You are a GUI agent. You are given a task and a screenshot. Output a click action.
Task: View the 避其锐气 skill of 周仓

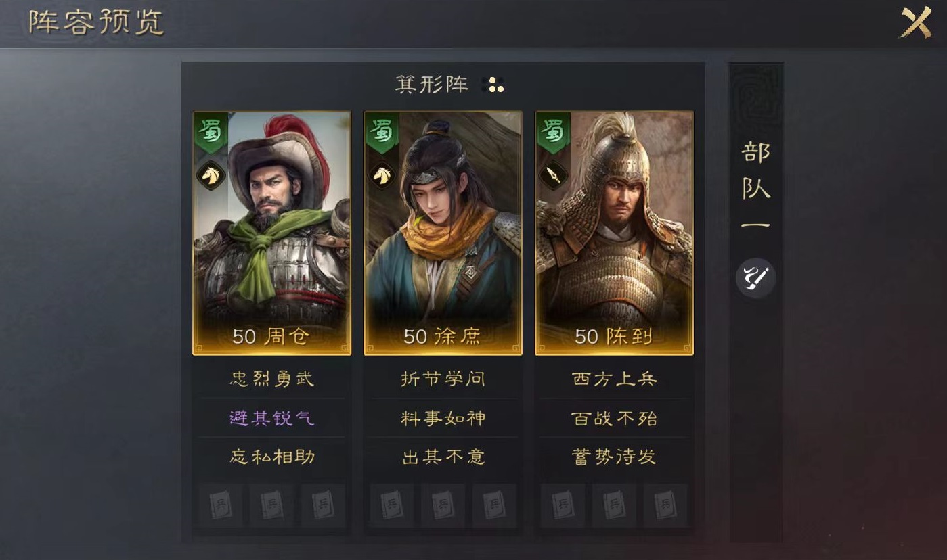click(x=271, y=418)
